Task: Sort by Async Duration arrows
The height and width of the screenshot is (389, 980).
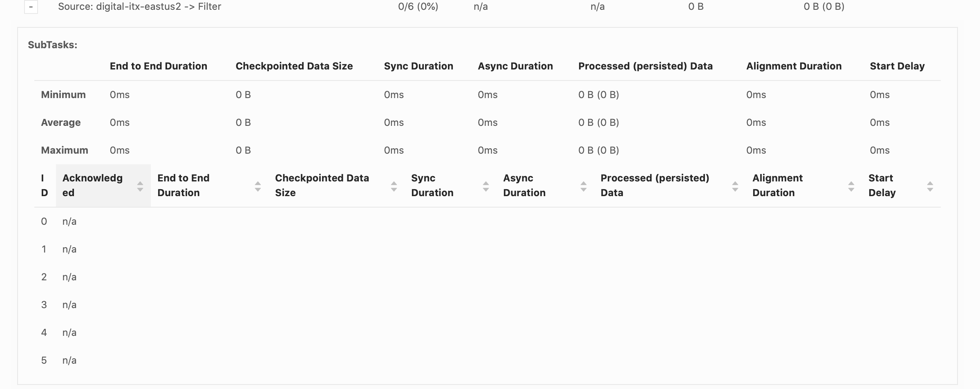Action: 584,186
